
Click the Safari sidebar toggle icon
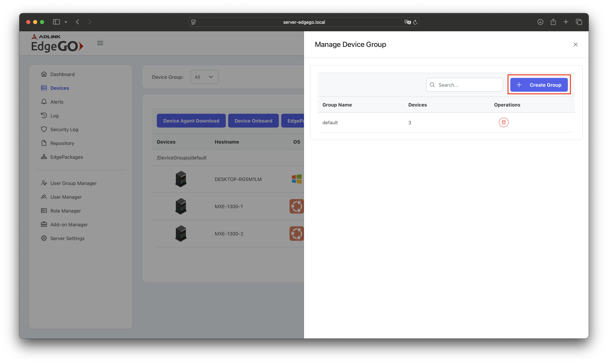pos(56,22)
